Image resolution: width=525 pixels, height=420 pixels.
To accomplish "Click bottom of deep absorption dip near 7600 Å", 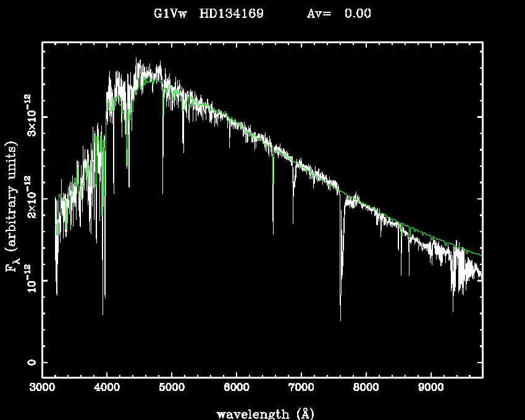I will [x=340, y=319].
